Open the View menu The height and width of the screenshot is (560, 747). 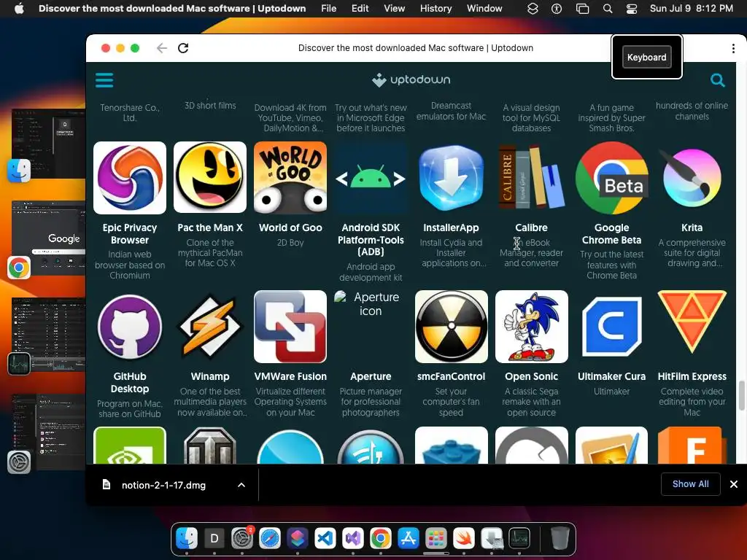click(x=395, y=9)
